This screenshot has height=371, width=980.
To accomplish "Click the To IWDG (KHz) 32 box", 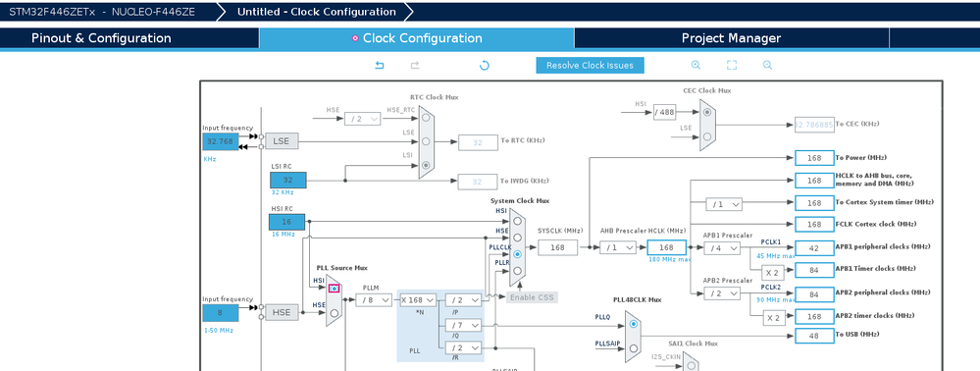I will [478, 182].
